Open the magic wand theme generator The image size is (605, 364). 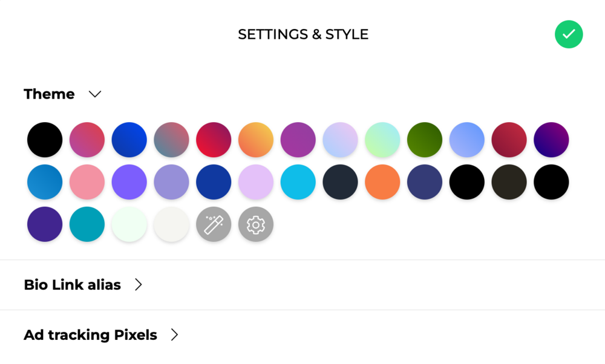click(214, 224)
